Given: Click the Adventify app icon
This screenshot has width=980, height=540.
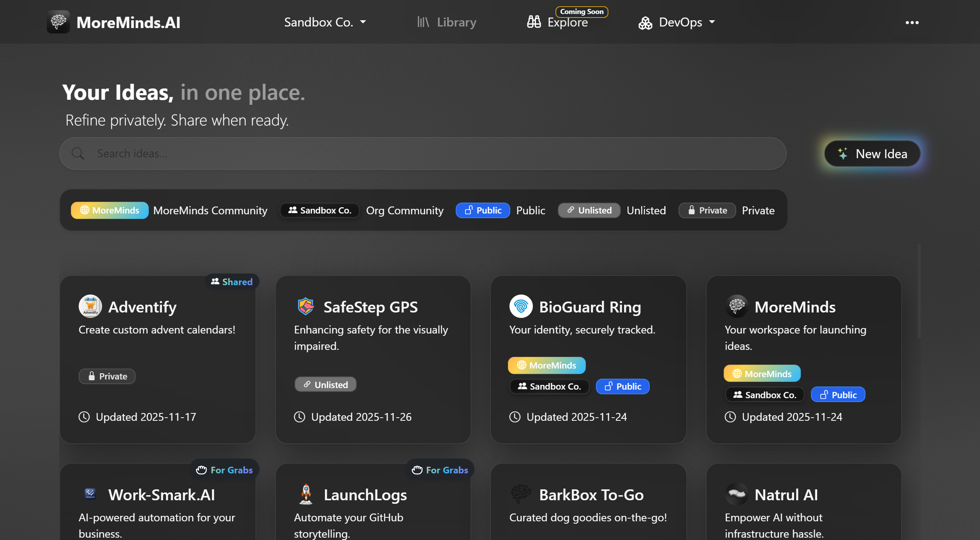Looking at the screenshot, I should click(x=90, y=306).
